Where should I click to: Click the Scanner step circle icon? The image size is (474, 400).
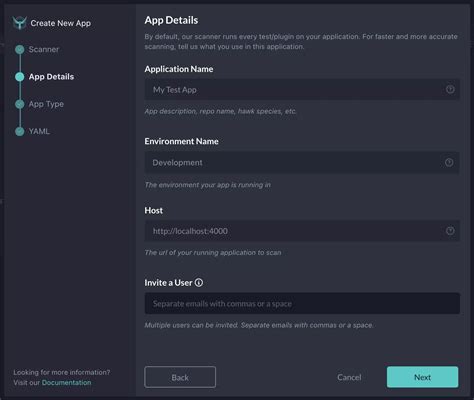(x=20, y=49)
